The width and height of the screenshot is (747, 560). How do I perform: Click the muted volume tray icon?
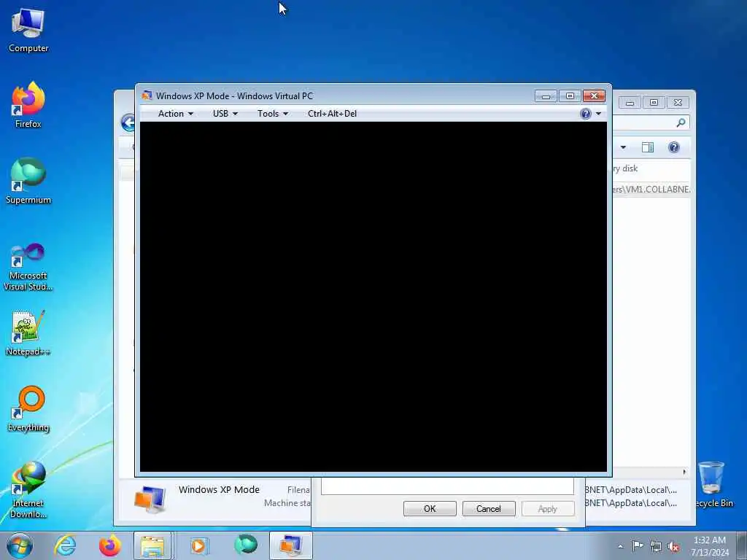pyautogui.click(x=673, y=546)
